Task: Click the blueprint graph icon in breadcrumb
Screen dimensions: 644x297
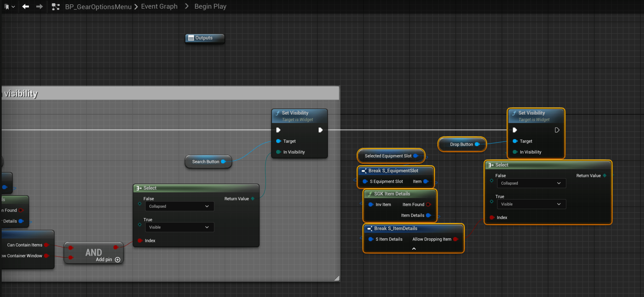Action: click(56, 7)
